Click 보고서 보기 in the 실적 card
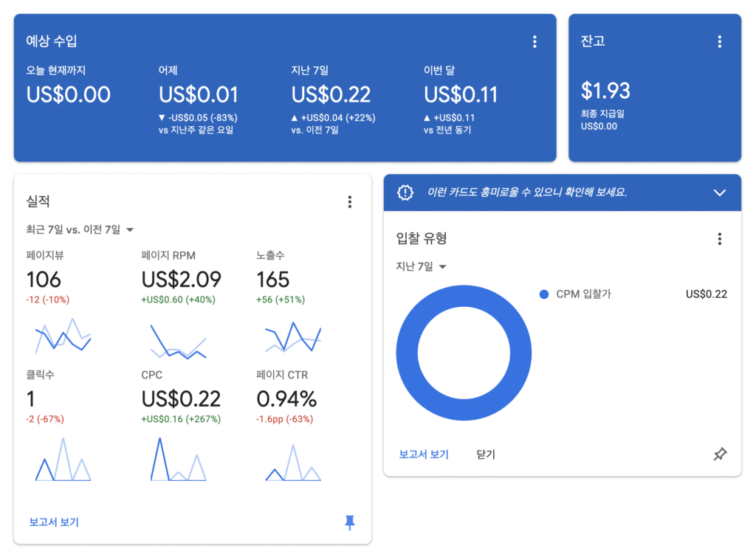Viewport: 756px width, 554px height. click(x=54, y=522)
